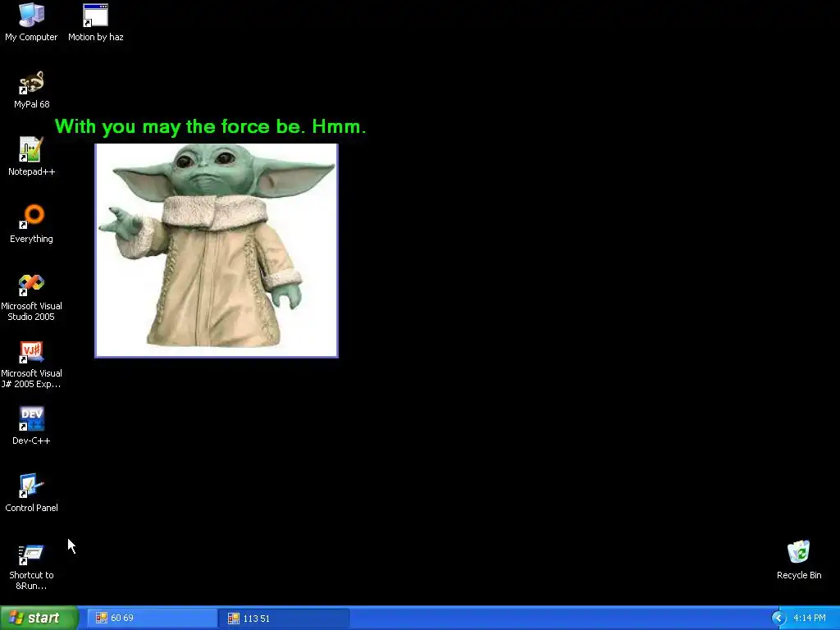Image resolution: width=840 pixels, height=630 pixels.
Task: Click the green 'With you may the force be' text
Action: 211,127
